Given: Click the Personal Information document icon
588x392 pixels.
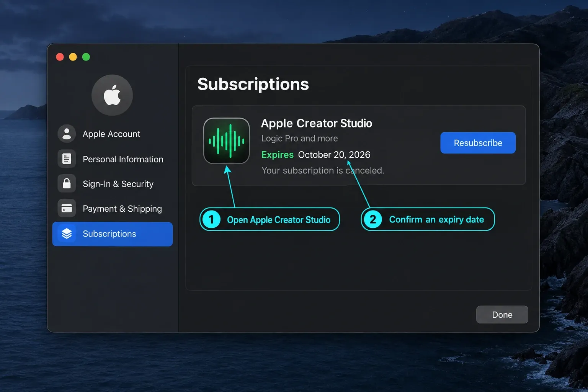Looking at the screenshot, I should 67,159.
